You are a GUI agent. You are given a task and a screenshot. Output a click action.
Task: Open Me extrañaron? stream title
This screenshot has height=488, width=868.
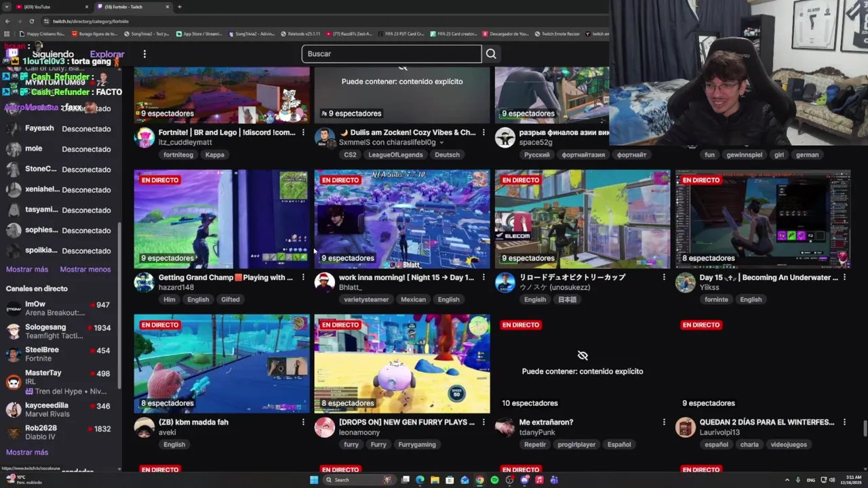point(546,422)
